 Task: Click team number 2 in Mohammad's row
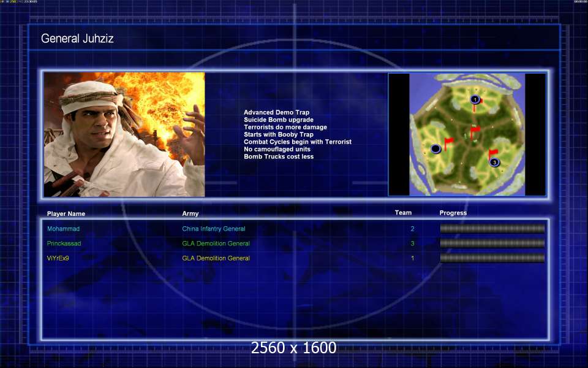(x=412, y=229)
